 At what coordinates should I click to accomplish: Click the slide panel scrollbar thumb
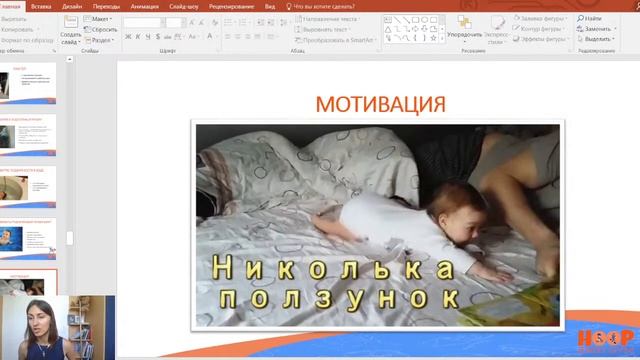[70, 238]
